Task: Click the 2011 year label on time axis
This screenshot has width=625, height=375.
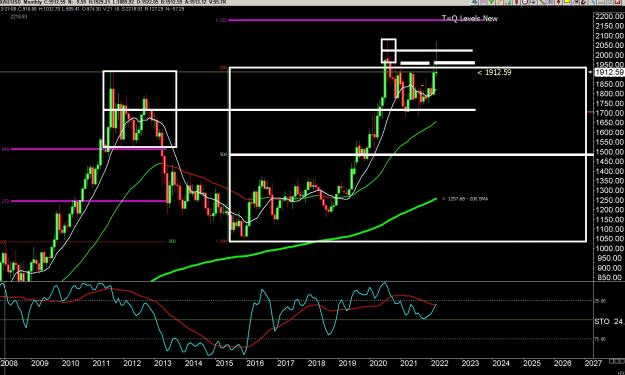Action: click(101, 363)
